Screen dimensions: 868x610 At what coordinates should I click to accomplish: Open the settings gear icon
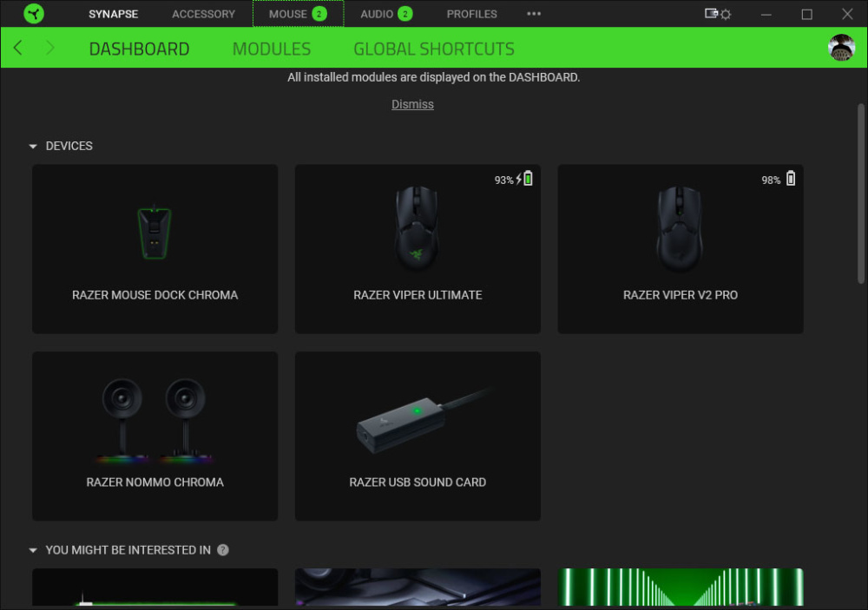click(x=726, y=15)
